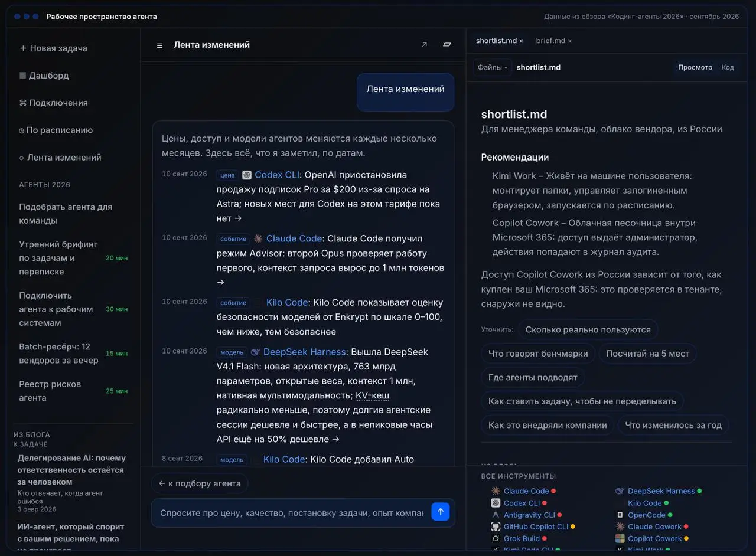Open blog post Делегирование AI
The height and width of the screenshot is (556, 756).
tap(71, 470)
